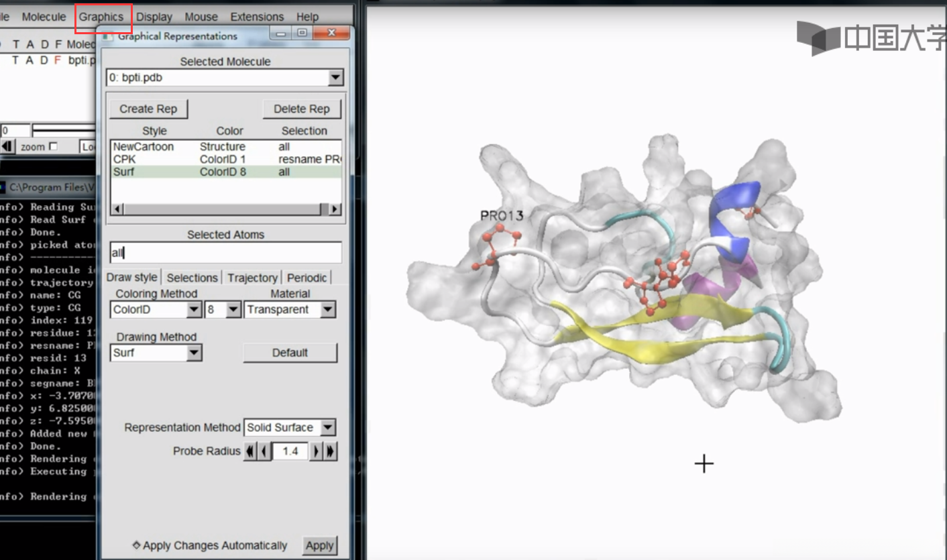Switch to the Draw style tab
The height and width of the screenshot is (560, 947).
point(132,277)
